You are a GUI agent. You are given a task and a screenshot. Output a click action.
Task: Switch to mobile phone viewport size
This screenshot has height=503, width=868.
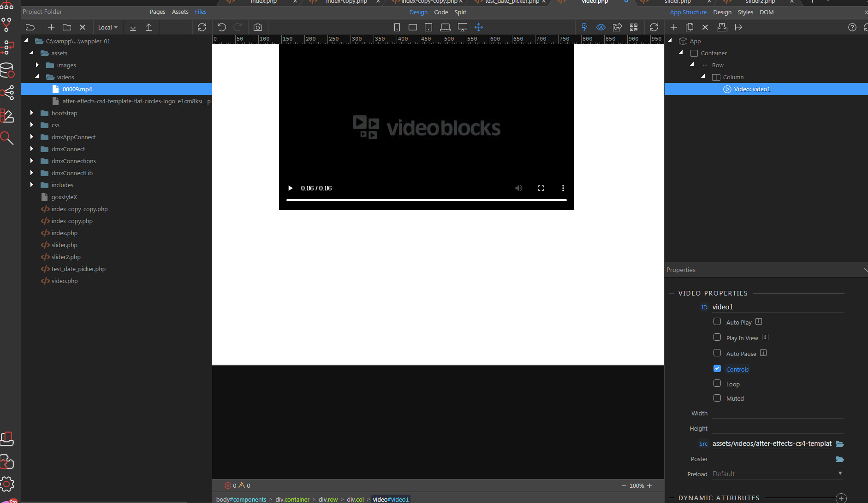point(397,27)
